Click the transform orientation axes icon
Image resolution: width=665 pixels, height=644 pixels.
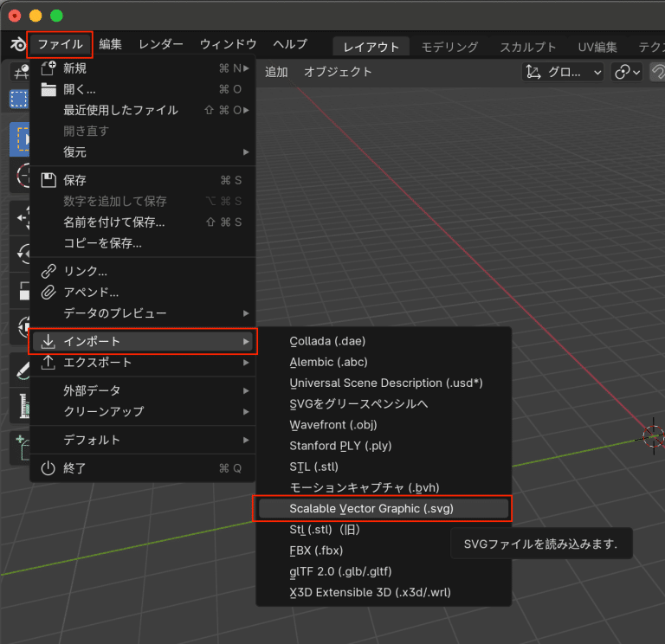(x=533, y=72)
